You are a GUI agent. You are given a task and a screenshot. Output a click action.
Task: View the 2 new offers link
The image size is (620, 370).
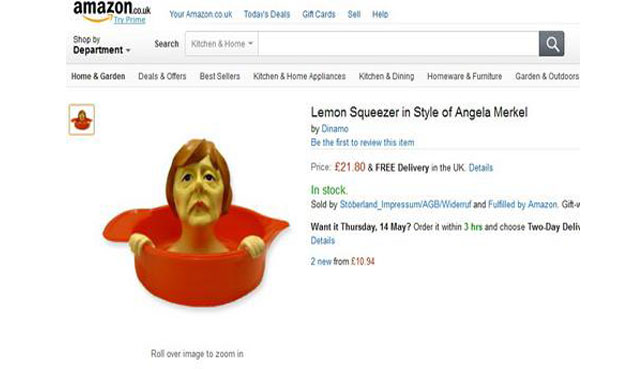[x=321, y=261]
